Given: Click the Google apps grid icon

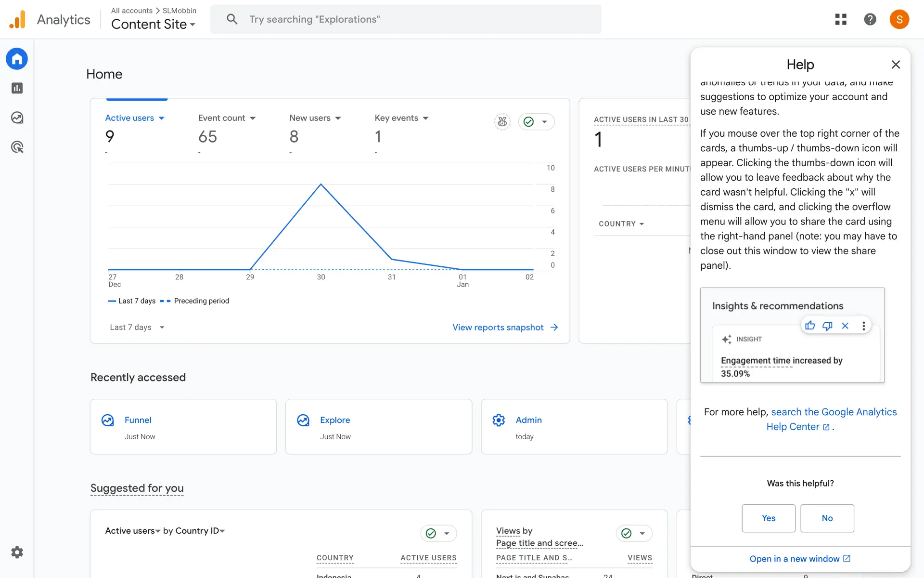Looking at the screenshot, I should pos(840,19).
